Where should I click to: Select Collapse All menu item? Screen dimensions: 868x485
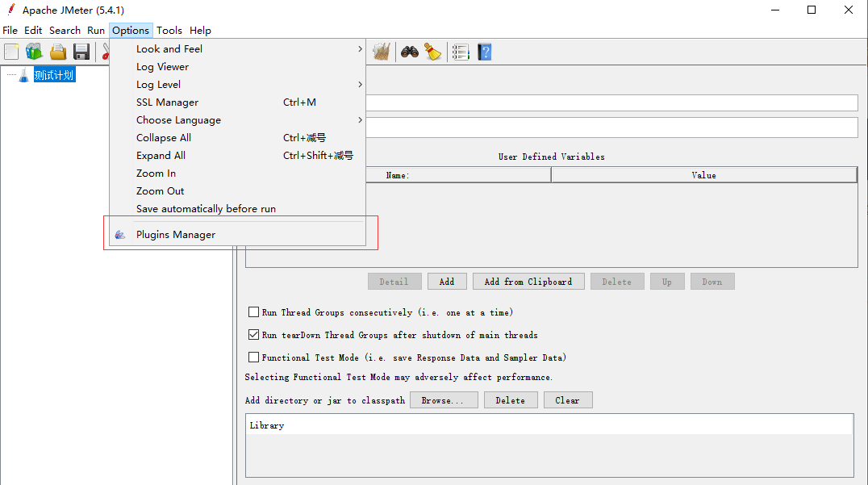(x=237, y=137)
